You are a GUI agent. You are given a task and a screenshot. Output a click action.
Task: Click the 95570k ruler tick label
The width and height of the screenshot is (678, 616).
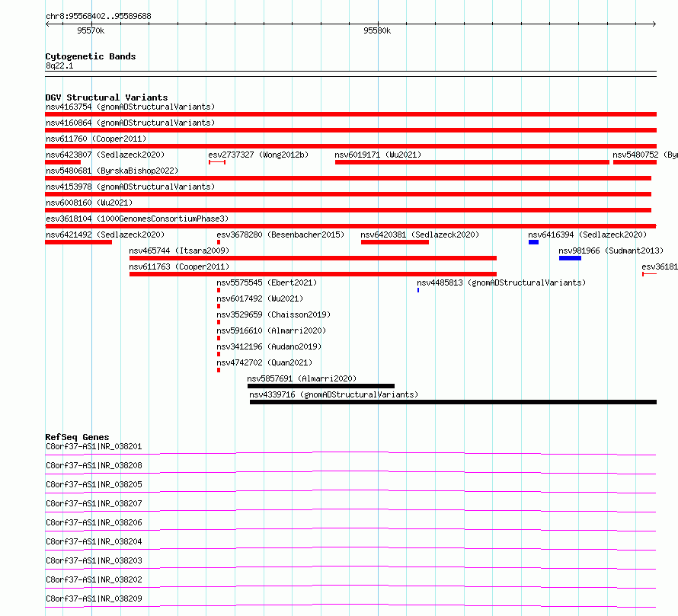[x=91, y=30]
